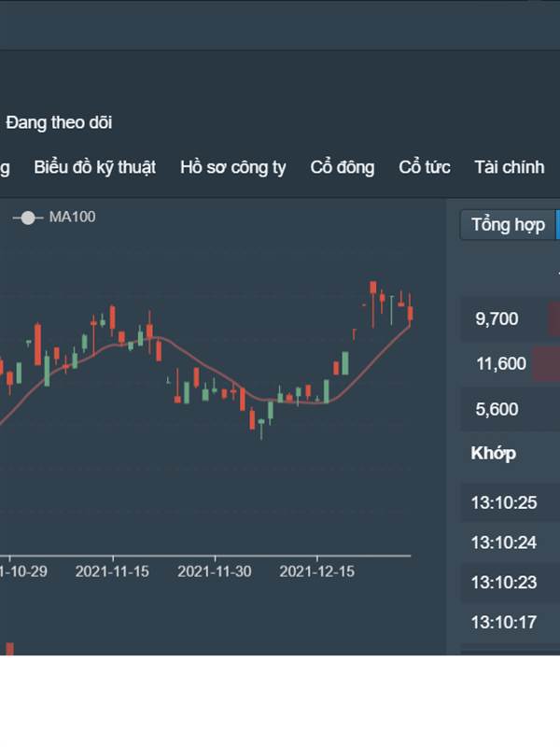
Task: Click the 13:10:23 matched trade row
Action: coord(510,583)
